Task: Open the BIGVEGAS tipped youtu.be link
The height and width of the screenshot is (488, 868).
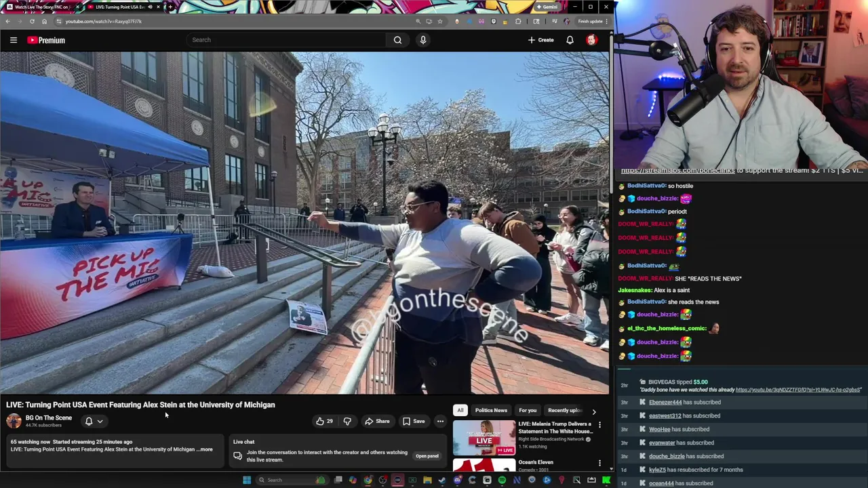Action: click(x=798, y=390)
